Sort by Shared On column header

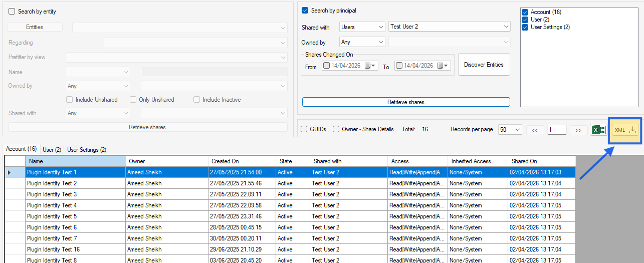542,161
